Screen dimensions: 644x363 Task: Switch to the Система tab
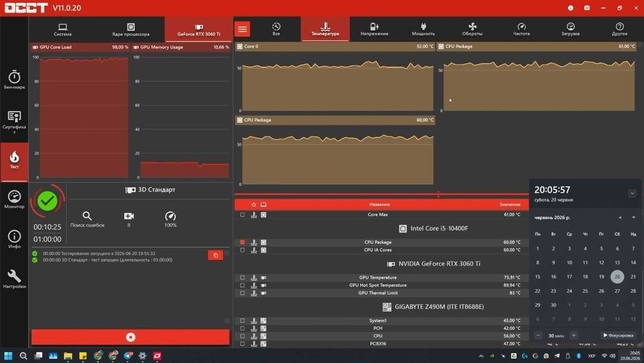click(62, 30)
